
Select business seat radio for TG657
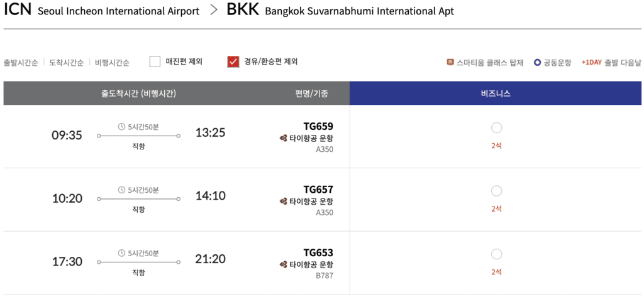pos(496,191)
